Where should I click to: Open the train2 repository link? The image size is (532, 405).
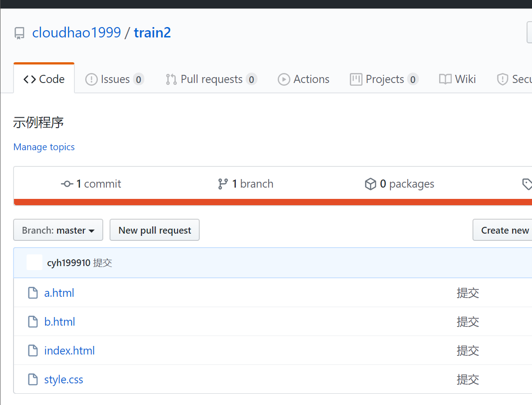point(152,32)
